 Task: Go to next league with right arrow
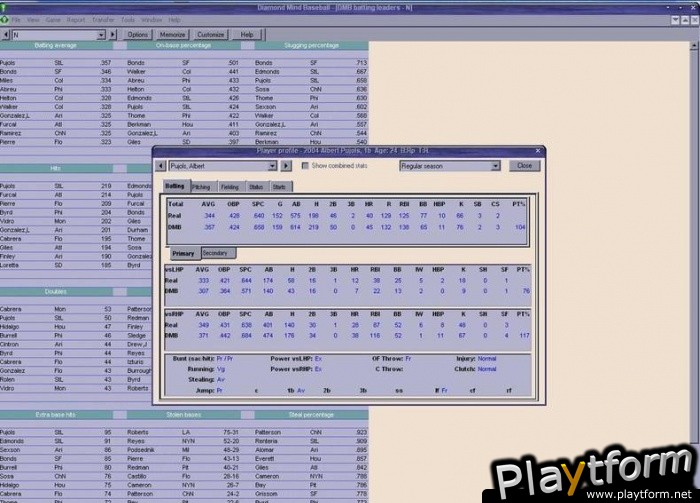112,35
